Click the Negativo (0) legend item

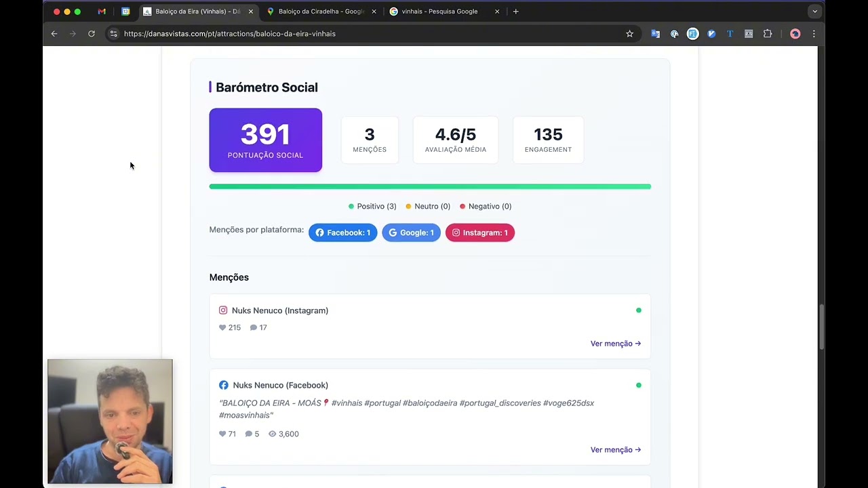pyautogui.click(x=486, y=206)
